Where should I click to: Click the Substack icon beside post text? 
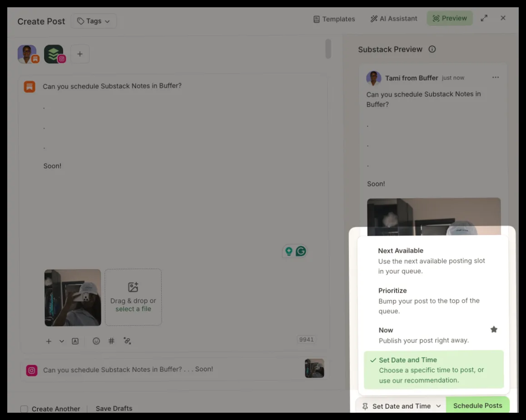[x=30, y=87]
